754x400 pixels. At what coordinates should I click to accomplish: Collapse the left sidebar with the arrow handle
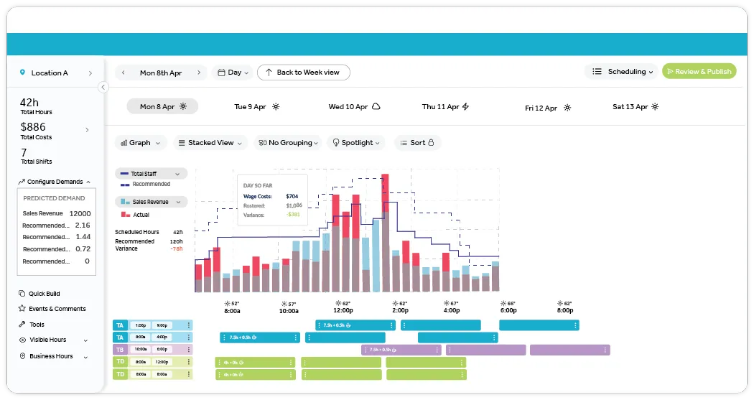click(103, 87)
